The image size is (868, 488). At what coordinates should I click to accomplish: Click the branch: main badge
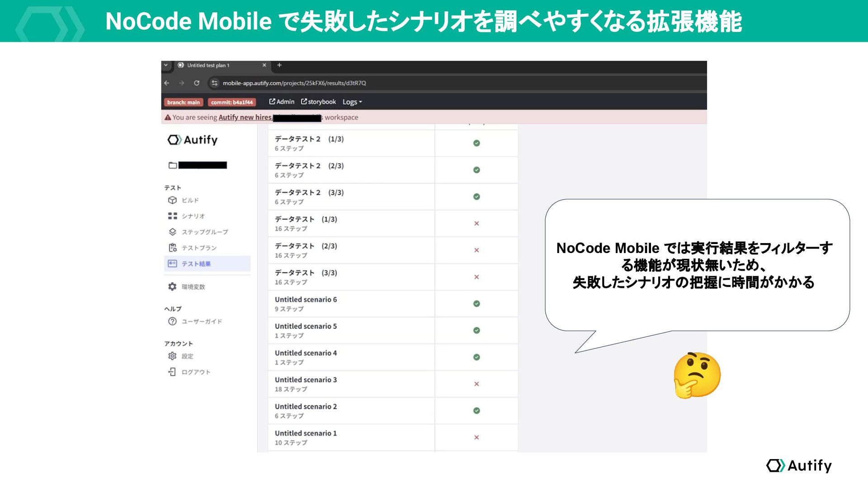183,103
